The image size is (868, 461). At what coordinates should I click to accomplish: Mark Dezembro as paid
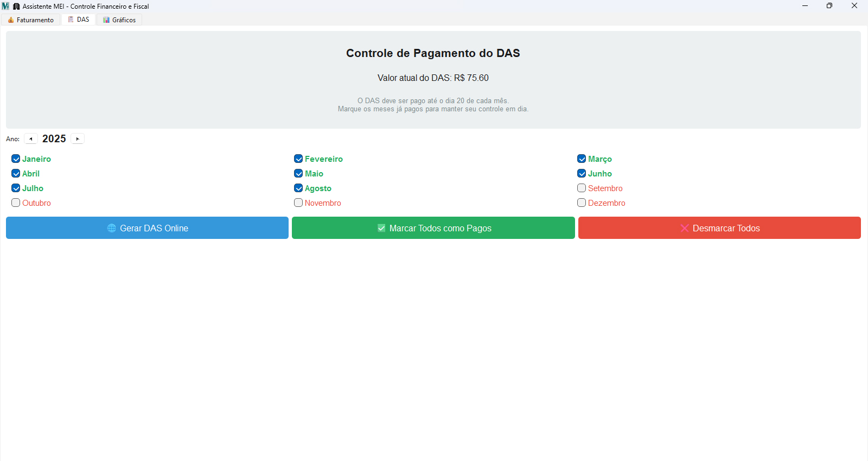pyautogui.click(x=582, y=203)
